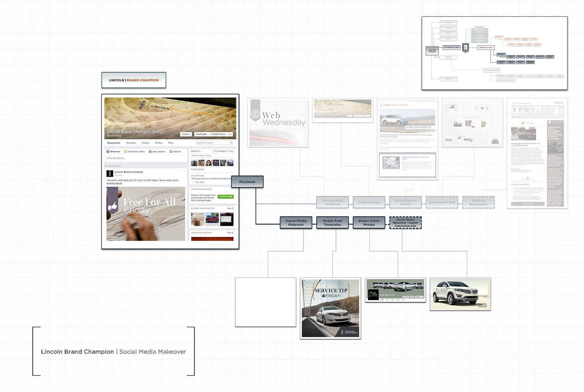
Task: Click the Invite by Email link
Action: (x=197, y=169)
